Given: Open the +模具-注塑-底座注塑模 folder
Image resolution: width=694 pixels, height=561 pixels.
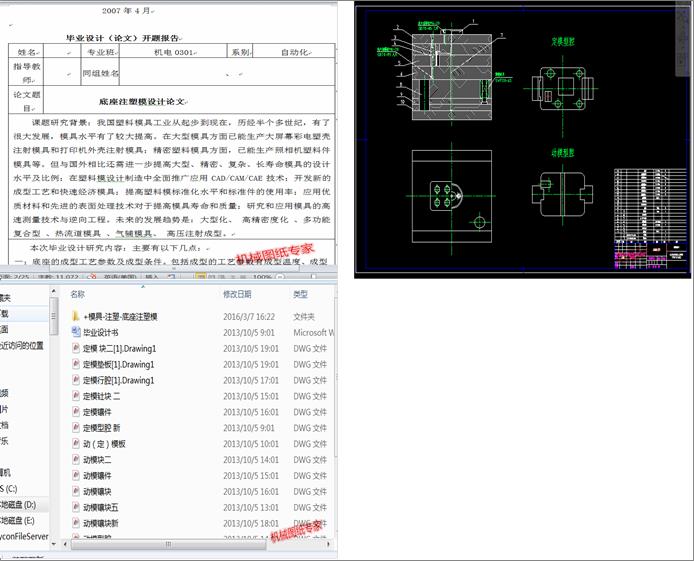Looking at the screenshot, I should (120, 316).
